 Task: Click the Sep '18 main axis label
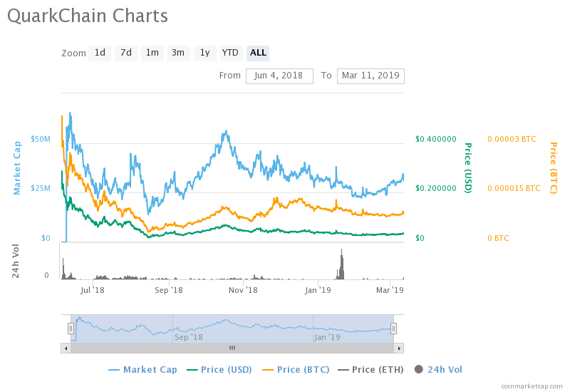(x=169, y=290)
